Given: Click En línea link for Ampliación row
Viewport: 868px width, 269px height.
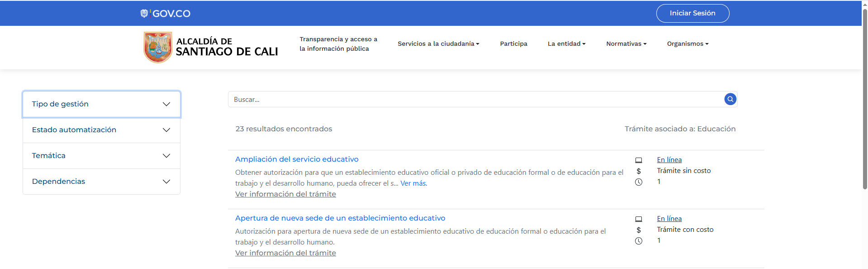Looking at the screenshot, I should pos(669,160).
